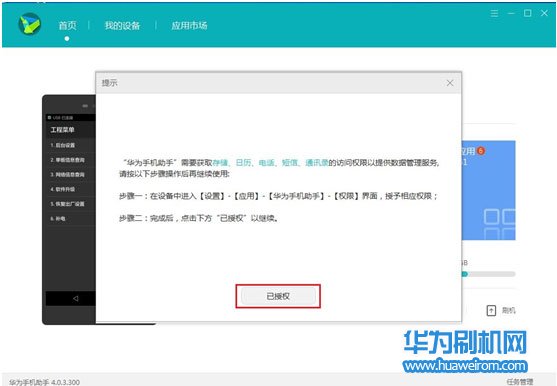This screenshot has width=557, height=386.
Task: Open the hamburger menu in title bar
Action: pos(494,13)
